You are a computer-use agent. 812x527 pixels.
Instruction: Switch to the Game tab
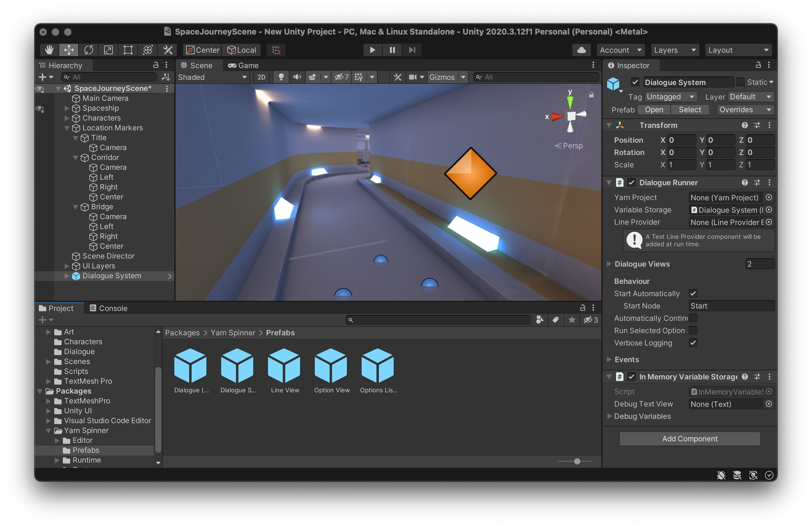244,65
